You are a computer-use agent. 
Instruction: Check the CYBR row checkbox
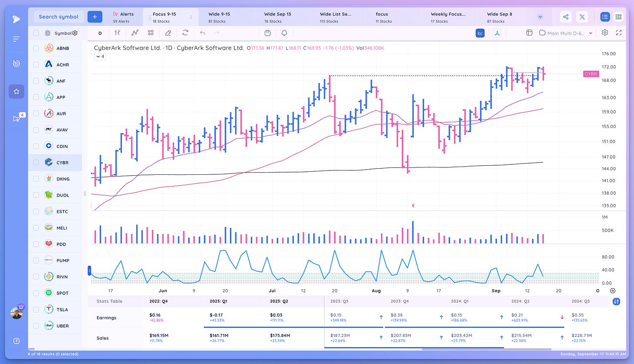pos(36,163)
